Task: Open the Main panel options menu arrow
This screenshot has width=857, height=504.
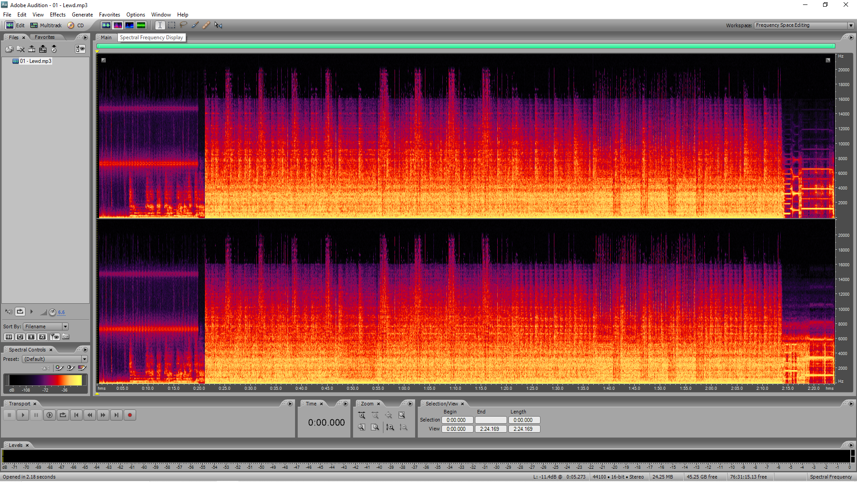Action: coord(851,37)
